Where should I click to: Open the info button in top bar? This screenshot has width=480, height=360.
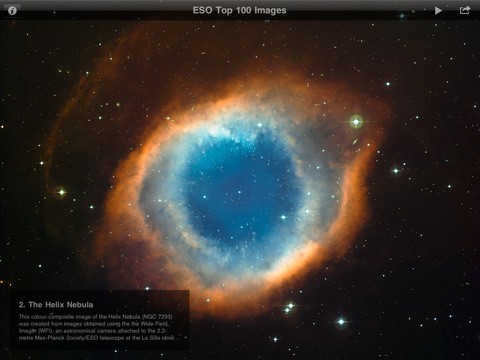coord(12,11)
